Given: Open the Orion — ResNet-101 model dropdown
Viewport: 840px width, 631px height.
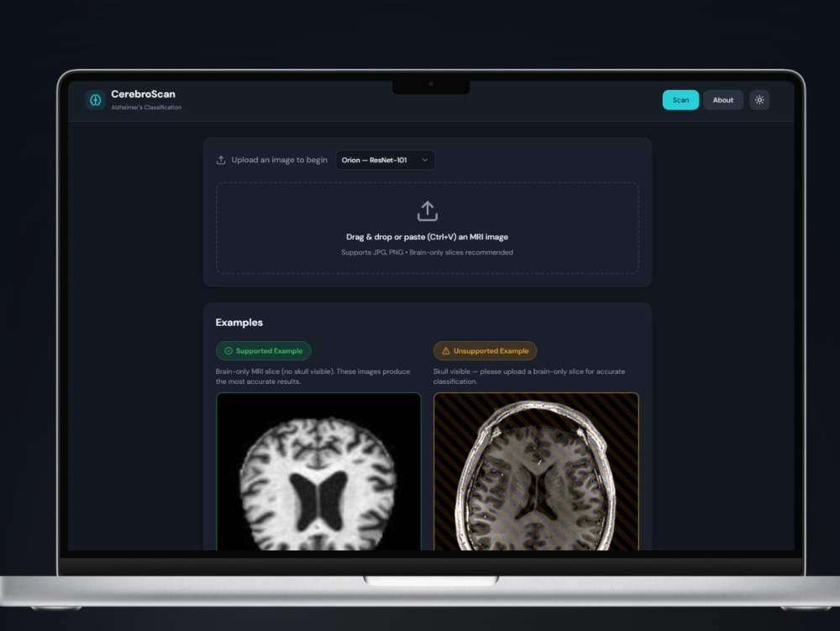Looking at the screenshot, I should coord(386,160).
